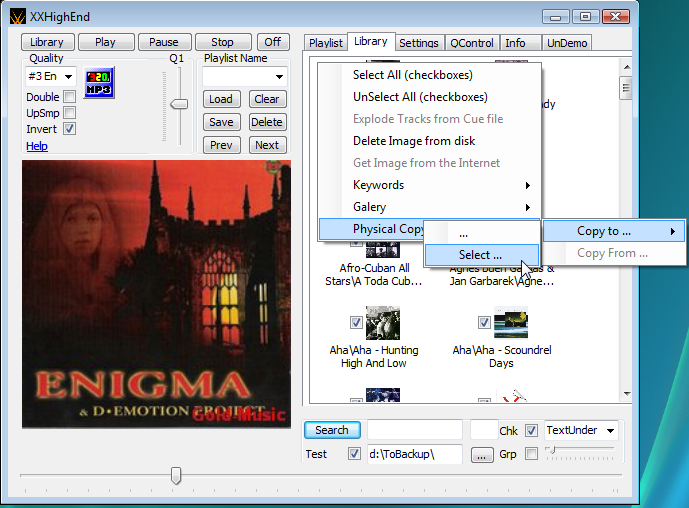Uncheck the Aha Scoundrel Days checkbox
Screen dimensions: 689x508
[x=484, y=323]
